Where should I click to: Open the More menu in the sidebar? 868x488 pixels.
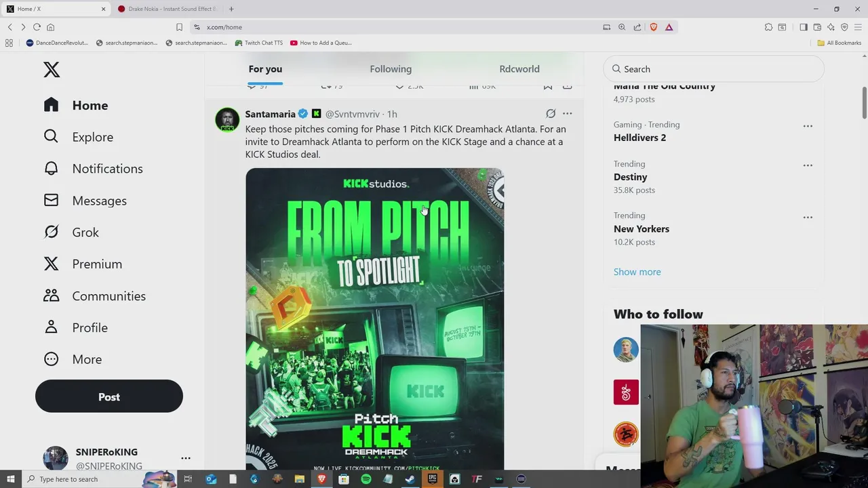pos(73,359)
